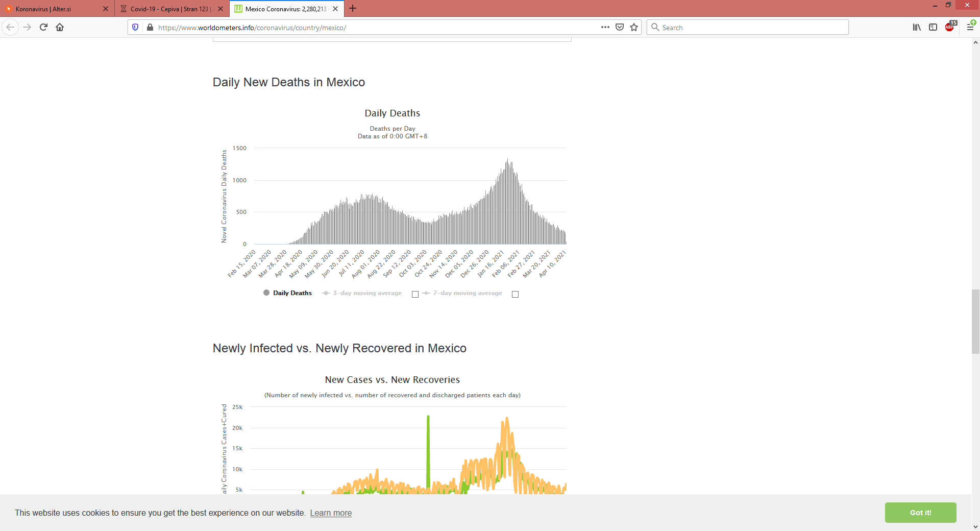Bookmark this page with star

click(634, 27)
